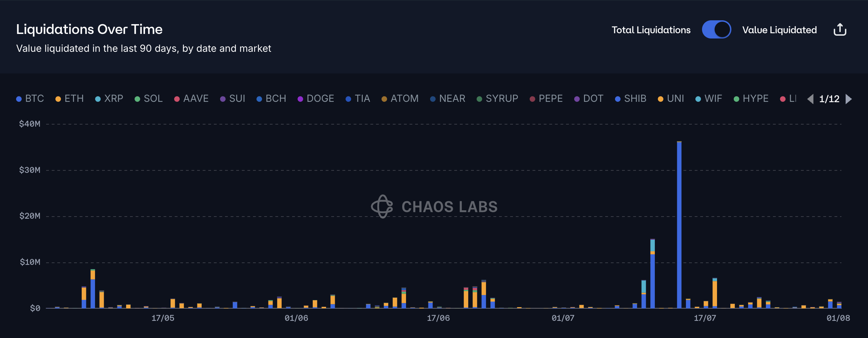Image resolution: width=868 pixels, height=338 pixels.
Task: Select the SUI legend item
Action: 233,99
